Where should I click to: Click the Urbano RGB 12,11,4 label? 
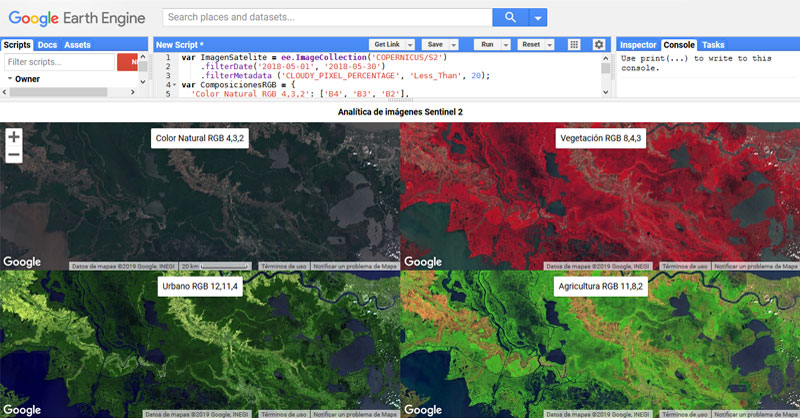coord(200,286)
